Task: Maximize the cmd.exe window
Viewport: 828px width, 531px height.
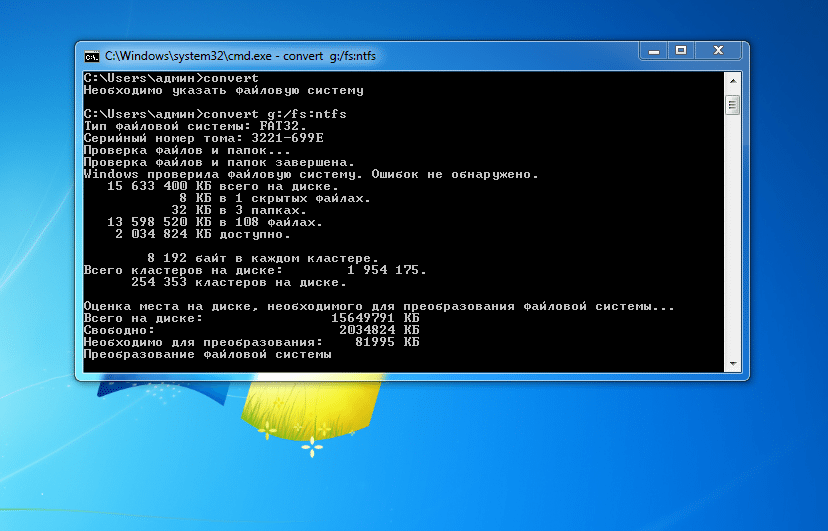Action: point(681,51)
